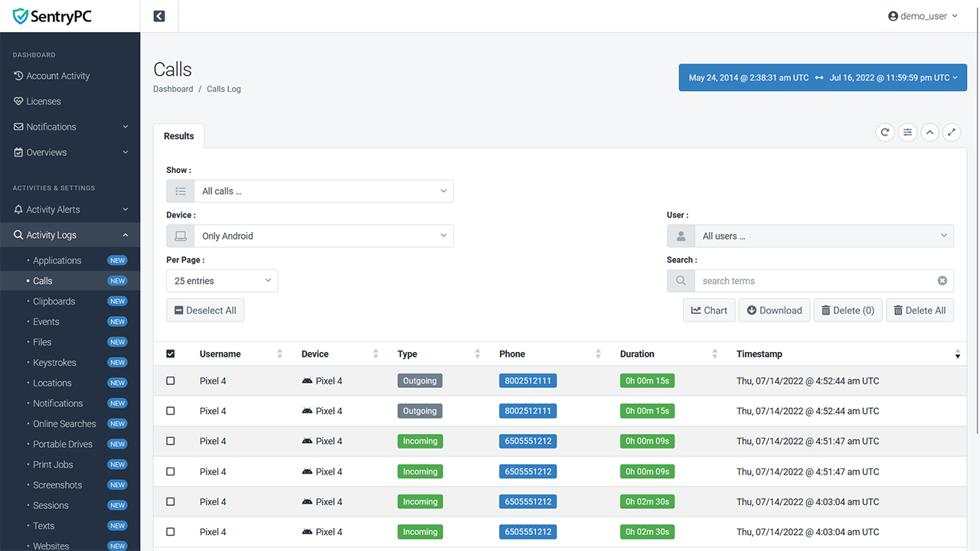Click the Download button
This screenshot has width=980, height=551.
(x=774, y=310)
